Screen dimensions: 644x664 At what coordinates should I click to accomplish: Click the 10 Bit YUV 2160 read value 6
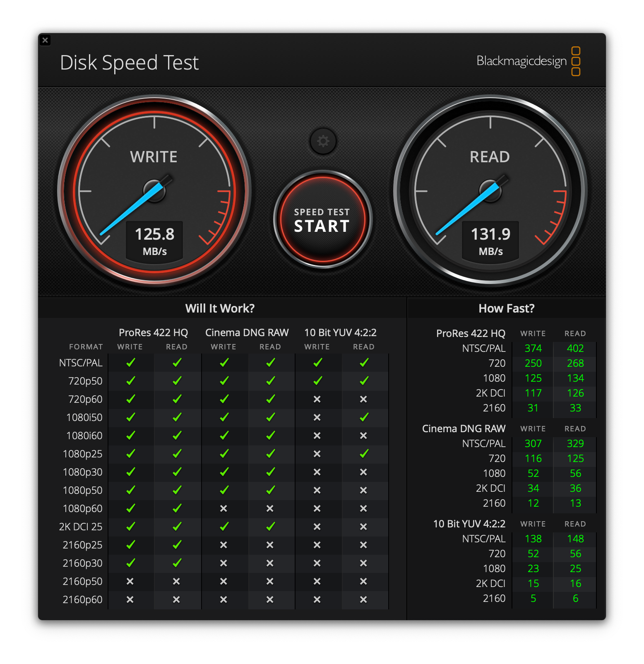coord(575,599)
